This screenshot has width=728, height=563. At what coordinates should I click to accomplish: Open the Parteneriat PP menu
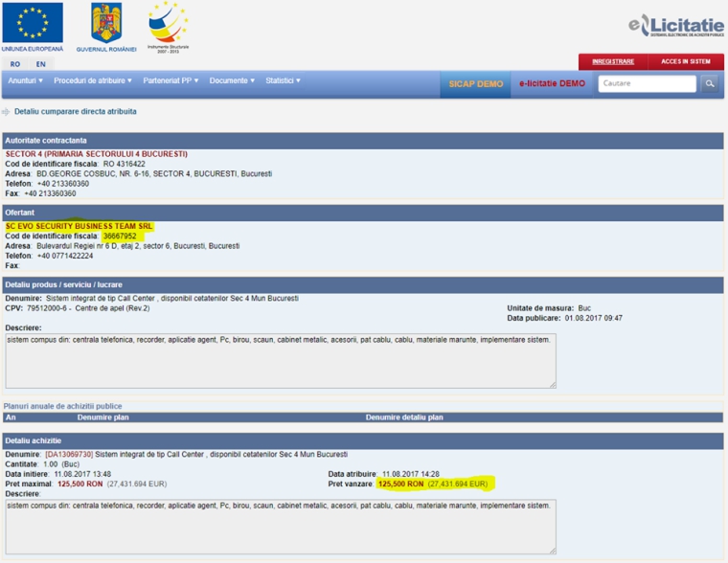171,80
